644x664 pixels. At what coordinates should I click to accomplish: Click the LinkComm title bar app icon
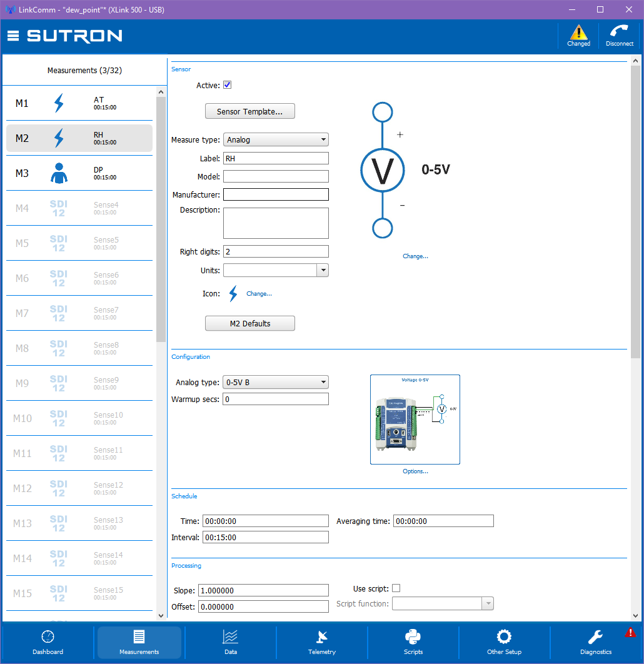(11, 9)
